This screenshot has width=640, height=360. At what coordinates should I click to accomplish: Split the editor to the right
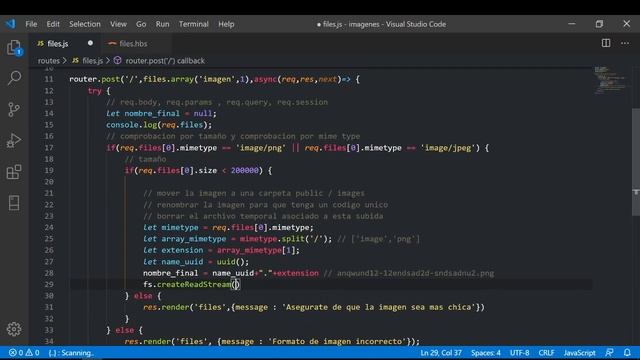click(x=606, y=43)
